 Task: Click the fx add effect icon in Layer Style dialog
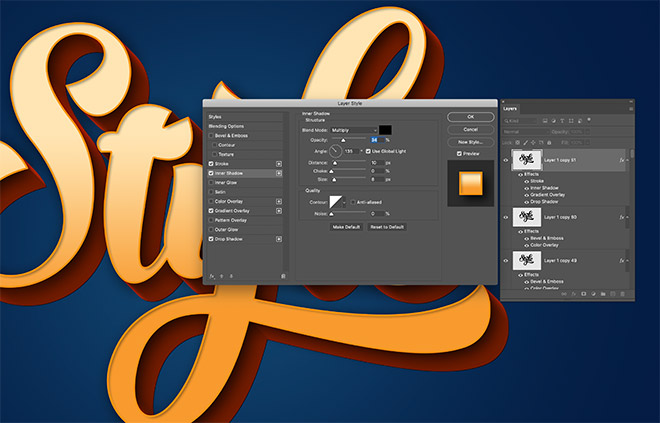tap(212, 275)
